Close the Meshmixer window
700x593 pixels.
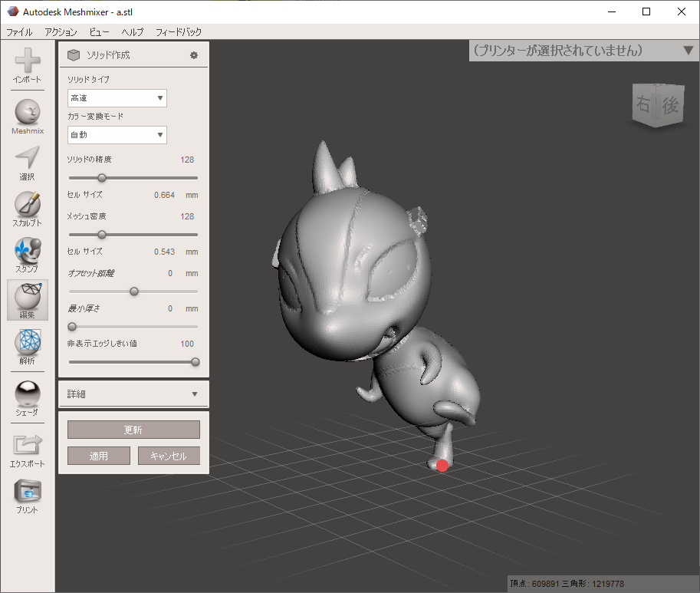(x=682, y=12)
